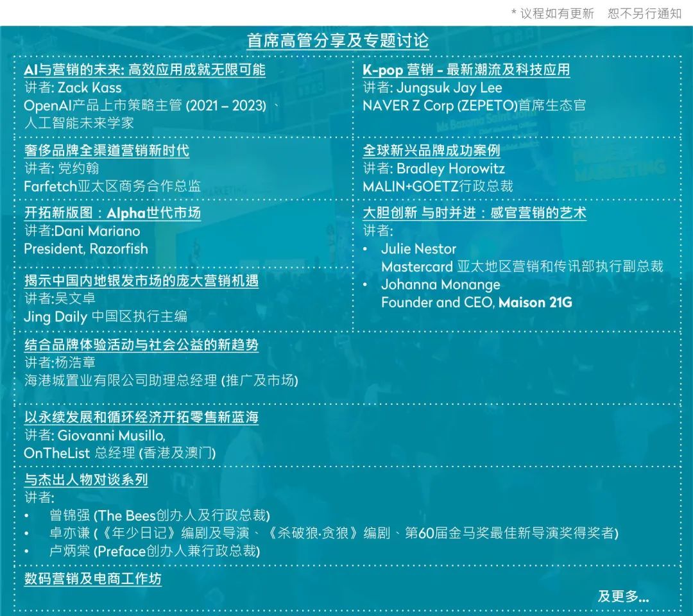This screenshot has height=616, width=693.
Task: Click Founder and CEO, Maison 21G
Action: tap(477, 302)
